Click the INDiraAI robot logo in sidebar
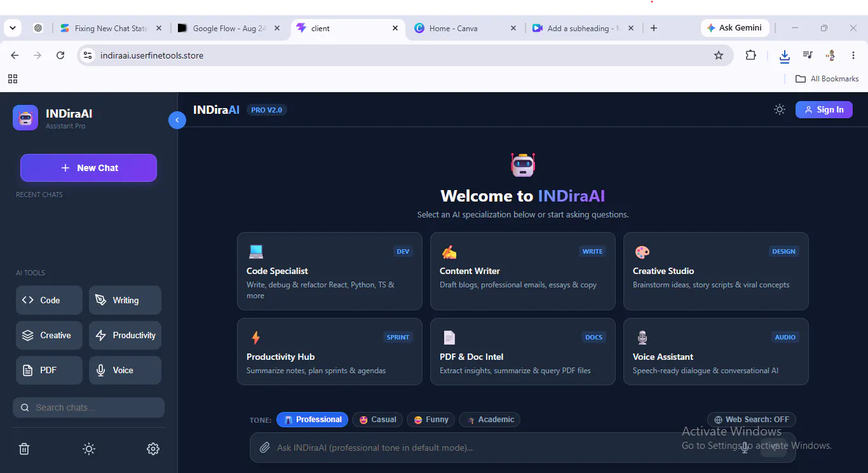Image resolution: width=868 pixels, height=473 pixels. (25, 118)
